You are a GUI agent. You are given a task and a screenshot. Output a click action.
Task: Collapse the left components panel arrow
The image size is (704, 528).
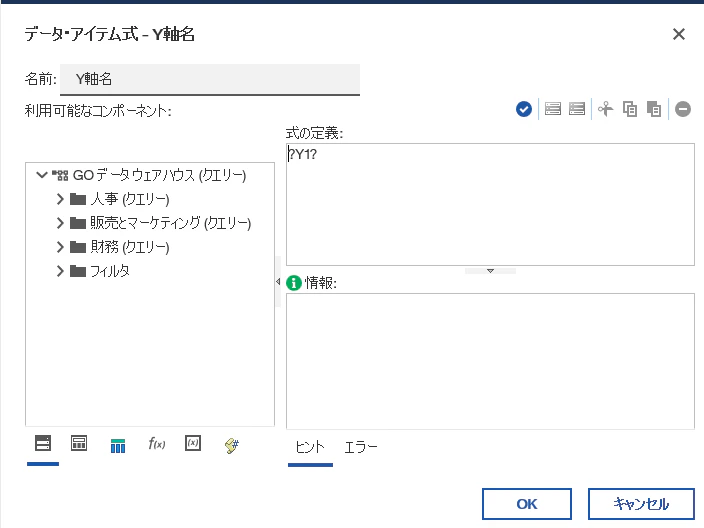(x=278, y=282)
